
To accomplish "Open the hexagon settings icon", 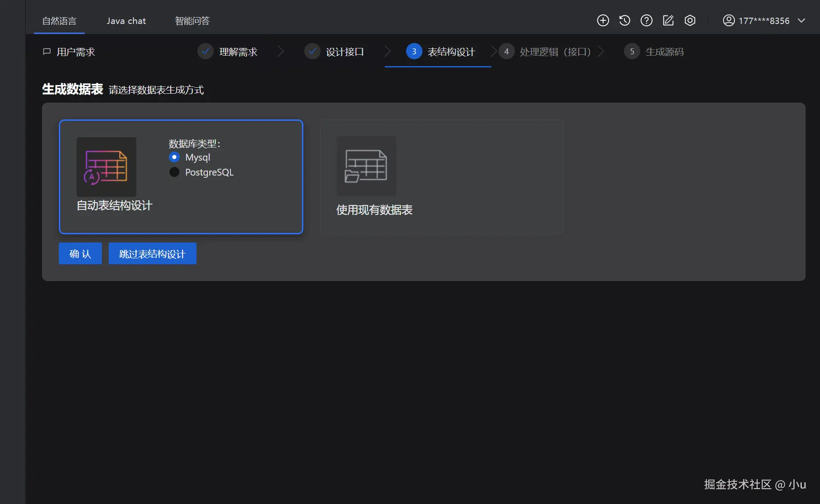I will tap(690, 20).
